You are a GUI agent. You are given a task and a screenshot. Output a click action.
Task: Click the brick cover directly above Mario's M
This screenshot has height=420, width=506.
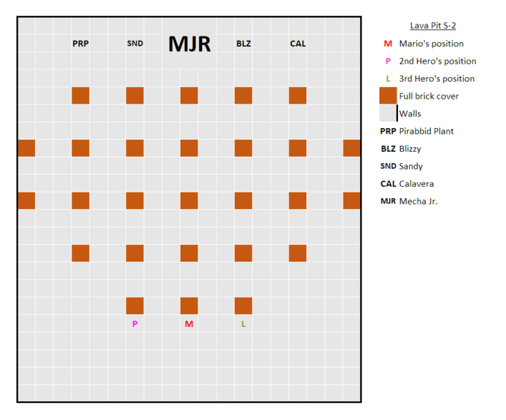[189, 306]
